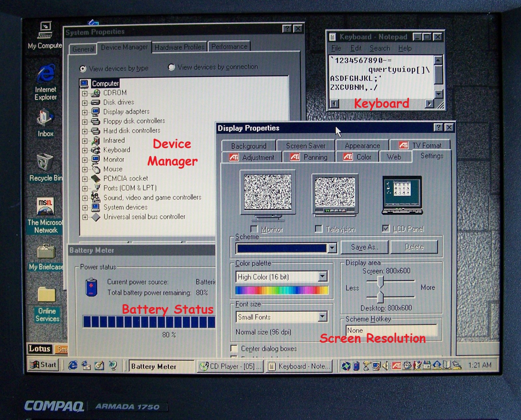The image size is (521, 420).
Task: Click the help question mark in Display Properties
Action: pyautogui.click(x=439, y=127)
